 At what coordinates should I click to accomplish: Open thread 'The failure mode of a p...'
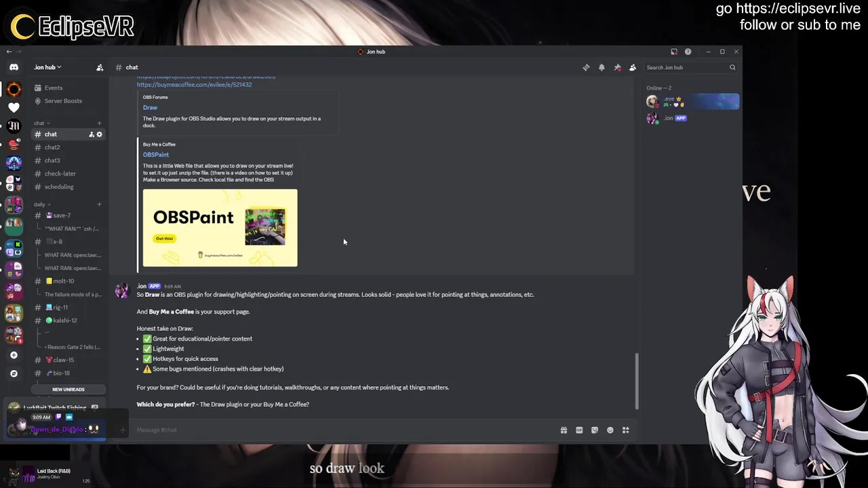point(73,294)
